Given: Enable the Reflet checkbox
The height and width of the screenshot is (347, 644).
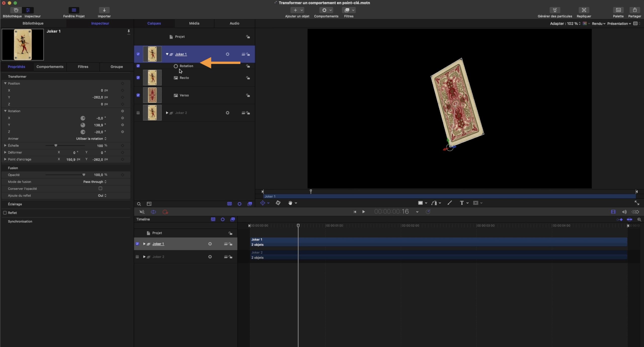Looking at the screenshot, I should point(5,213).
